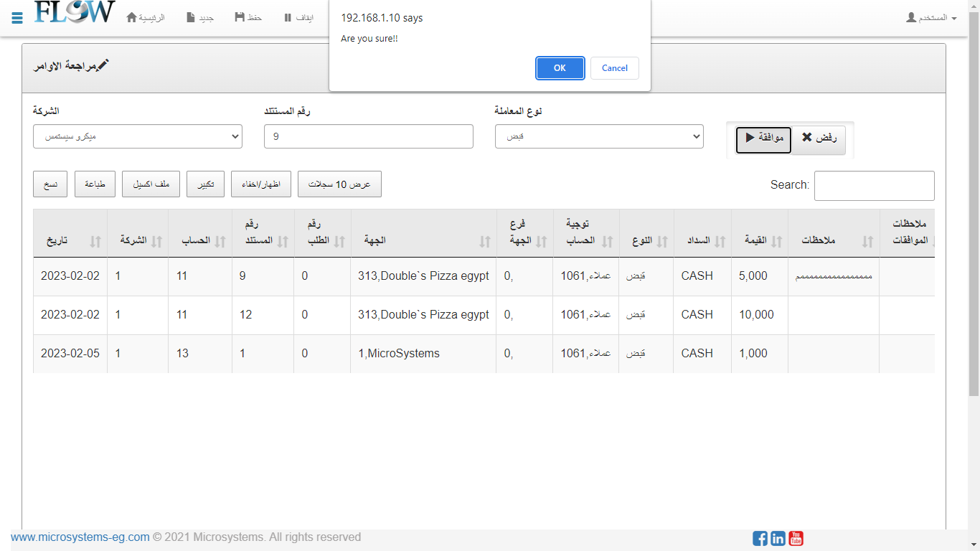Click the Facebook icon in footer
The image size is (980, 551).
tap(760, 538)
